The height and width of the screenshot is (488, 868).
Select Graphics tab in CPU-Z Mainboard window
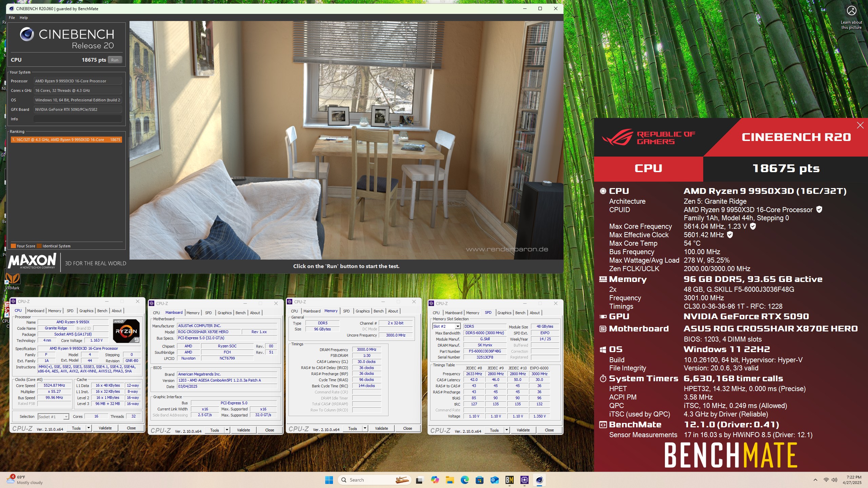point(225,313)
